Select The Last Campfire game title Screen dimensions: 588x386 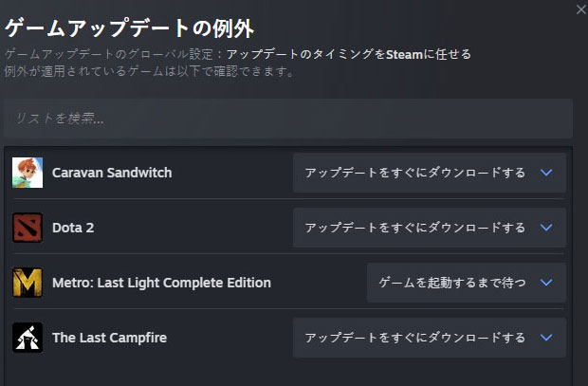[x=109, y=338]
